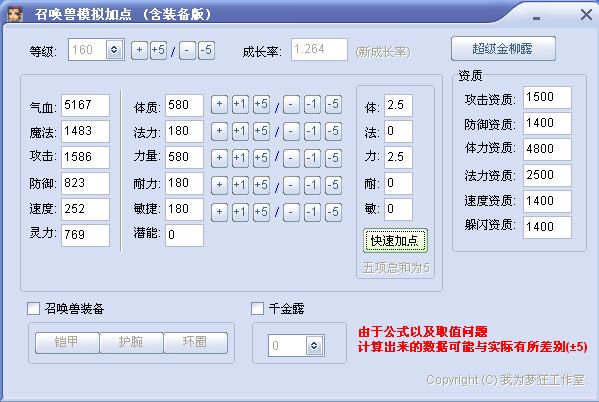Viewport: 599px width, 402px height.
Task: Open the 等级 level spinner arrows
Action: tap(114, 49)
